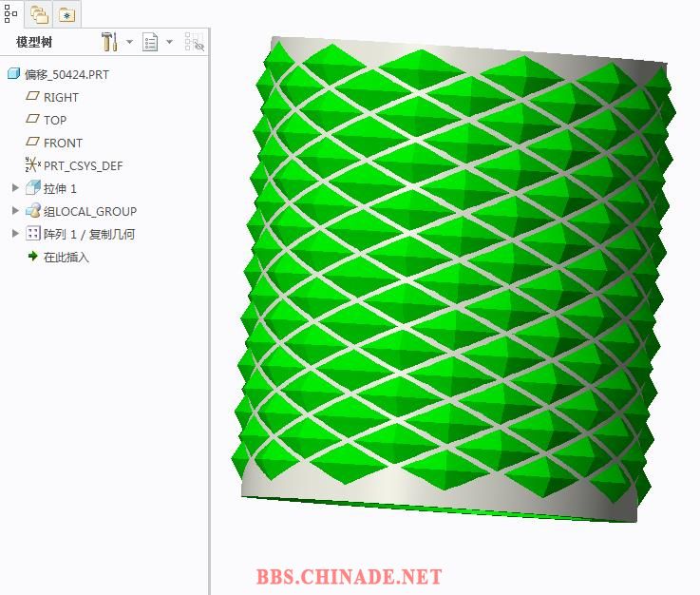
Task: Click the green 在此插入 arrow icon
Action: point(32,256)
